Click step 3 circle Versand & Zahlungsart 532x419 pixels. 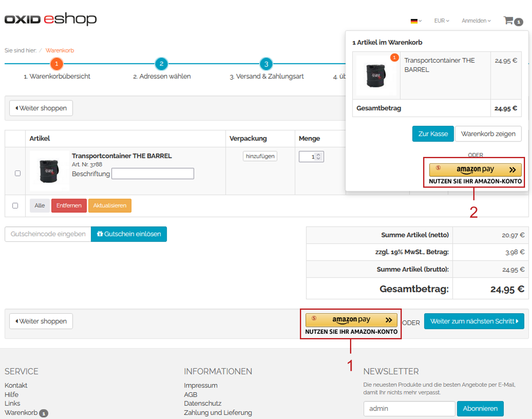click(x=266, y=64)
